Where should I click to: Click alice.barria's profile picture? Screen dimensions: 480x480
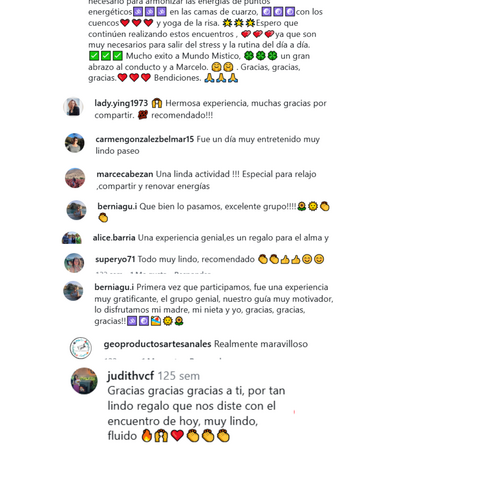click(72, 238)
